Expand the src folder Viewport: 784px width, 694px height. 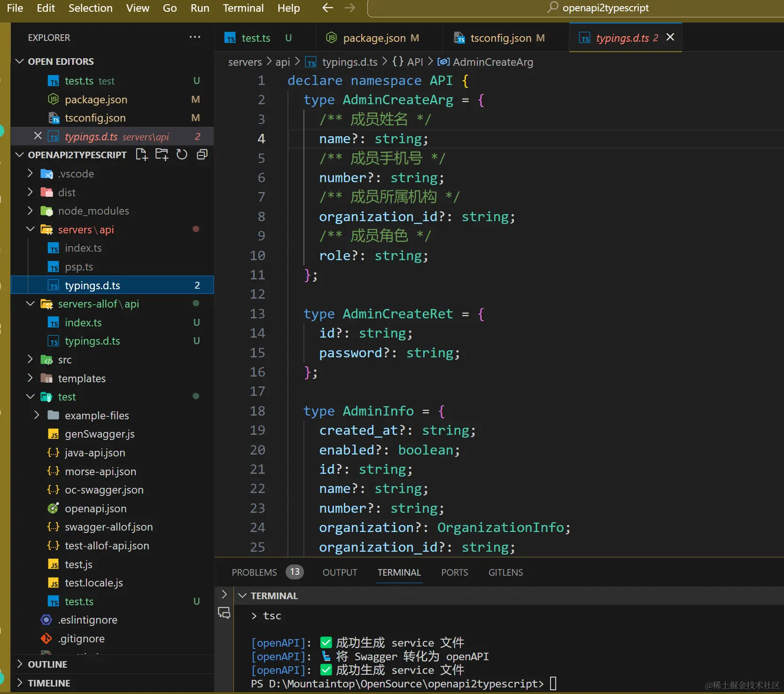point(30,359)
